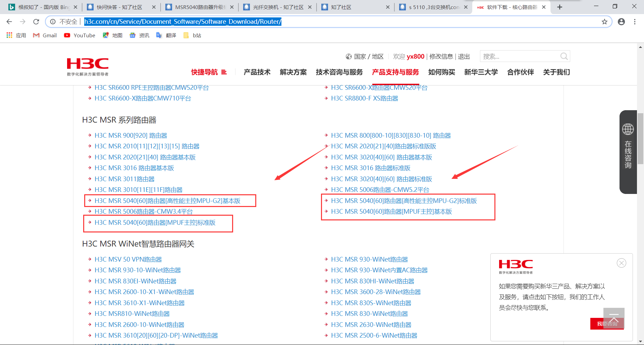This screenshot has height=345, width=644.
Task: Open H3C MSR 2630-WiNet路由器 link
Action: point(371,325)
